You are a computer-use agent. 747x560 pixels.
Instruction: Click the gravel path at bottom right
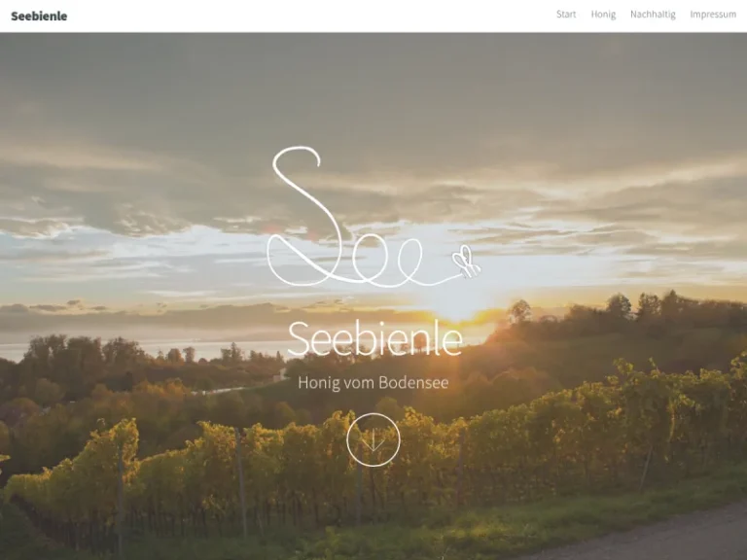point(667,536)
